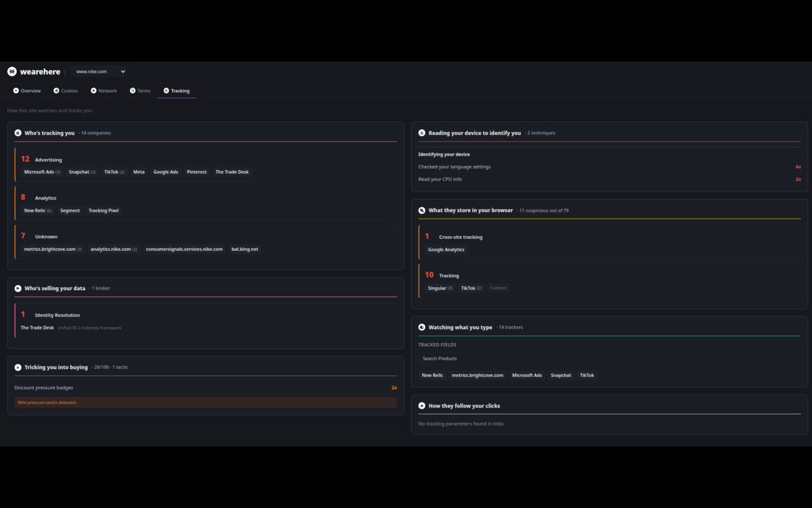
Task: Click the Tracking tab icon
Action: [166, 91]
